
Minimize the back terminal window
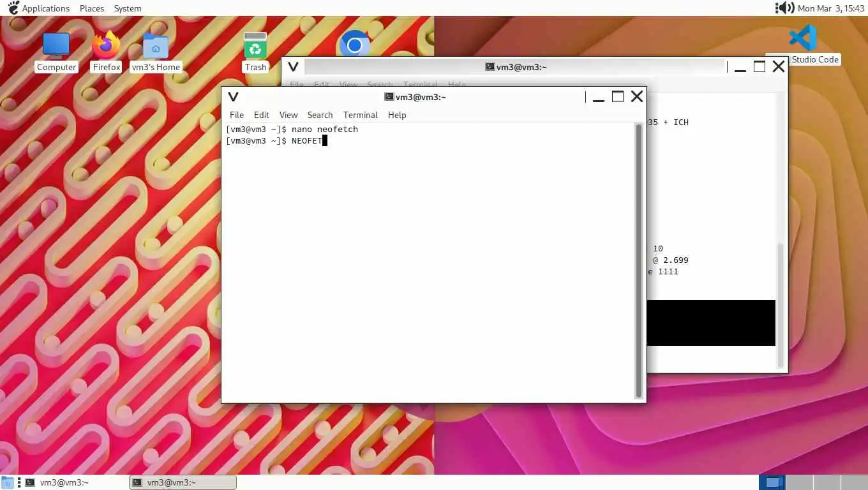740,68
